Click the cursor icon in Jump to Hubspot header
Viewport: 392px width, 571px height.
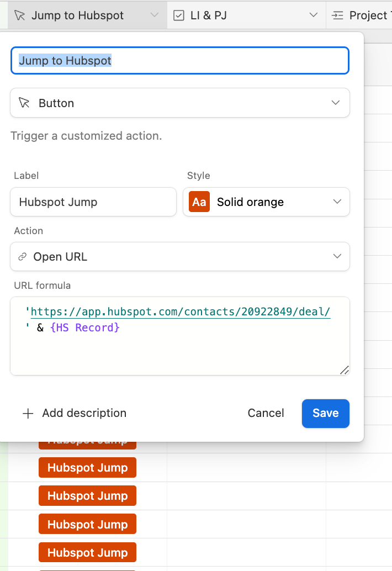tap(20, 15)
